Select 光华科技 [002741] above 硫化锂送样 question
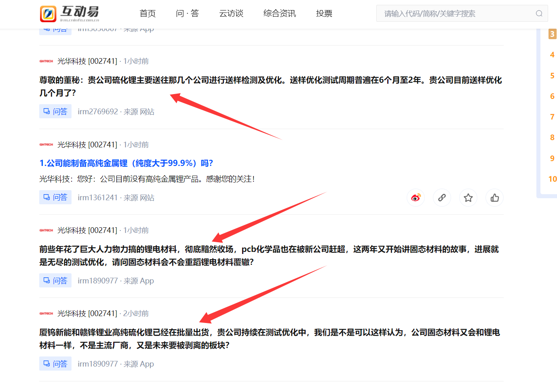This screenshot has width=557, height=392. pos(87,61)
